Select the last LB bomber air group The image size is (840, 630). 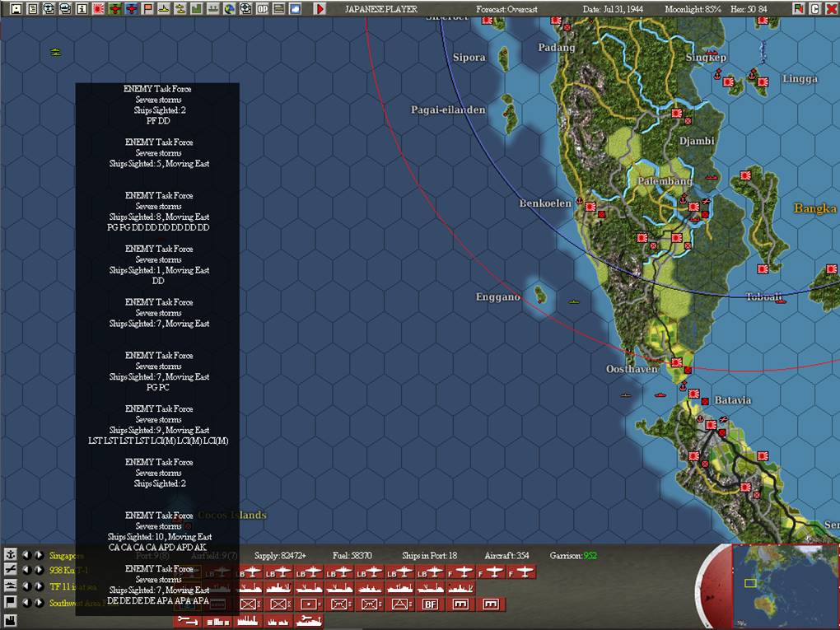[x=430, y=572]
